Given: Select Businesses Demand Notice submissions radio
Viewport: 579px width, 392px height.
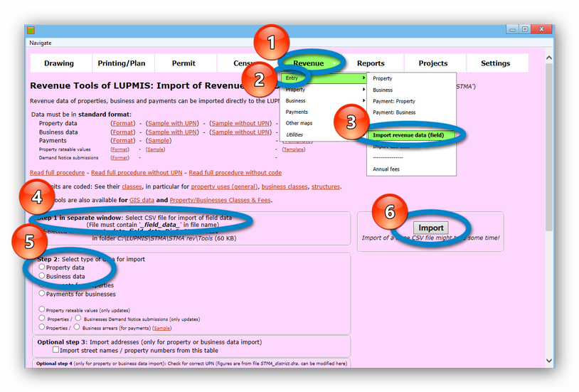Looking at the screenshot, I should [78, 318].
